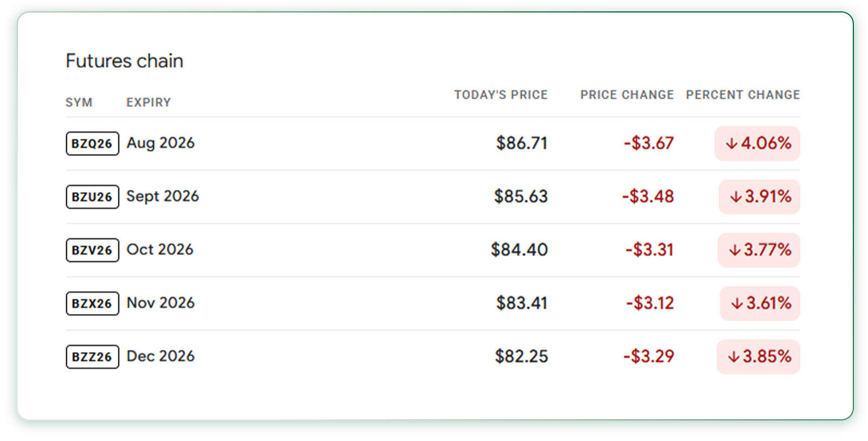
Task: Open the Oct 2026 contract
Action: tap(433, 250)
